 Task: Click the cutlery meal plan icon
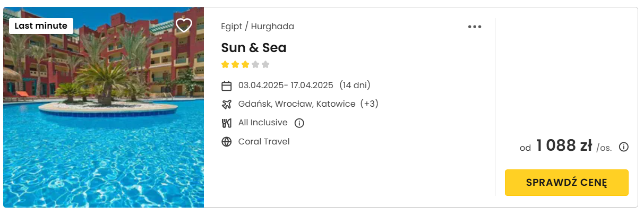tap(227, 123)
